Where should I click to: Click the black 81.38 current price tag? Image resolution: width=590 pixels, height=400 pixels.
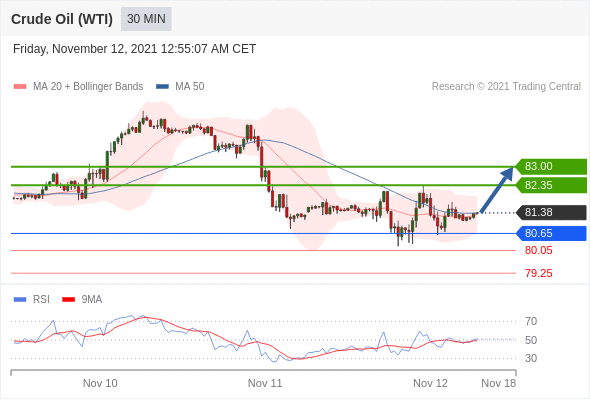pyautogui.click(x=551, y=213)
